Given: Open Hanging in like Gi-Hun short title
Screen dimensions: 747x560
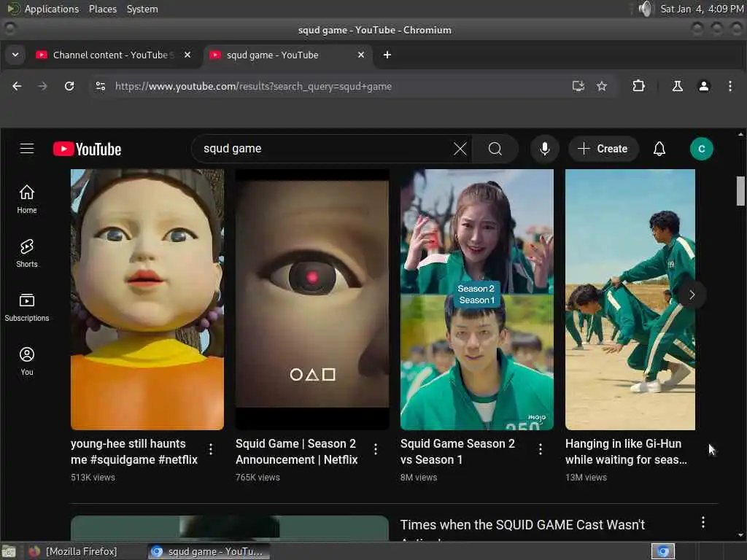Looking at the screenshot, I should [x=625, y=451].
